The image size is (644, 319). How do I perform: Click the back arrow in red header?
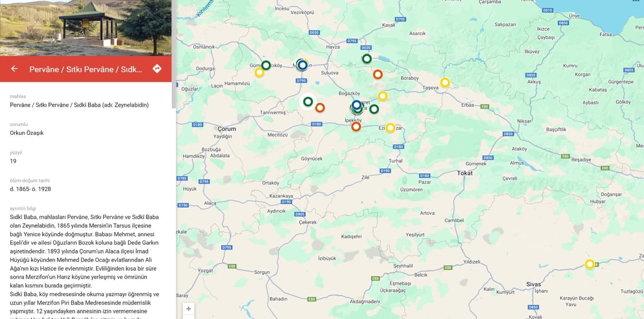click(14, 68)
